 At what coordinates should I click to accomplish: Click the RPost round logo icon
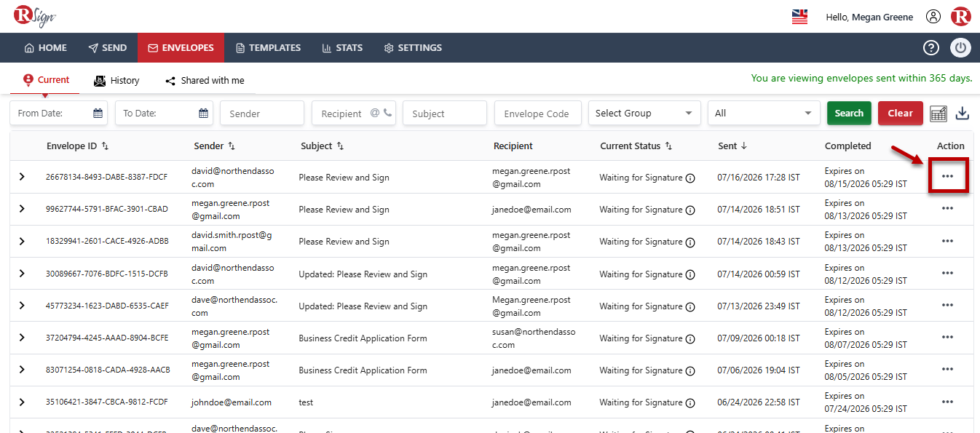pos(960,16)
